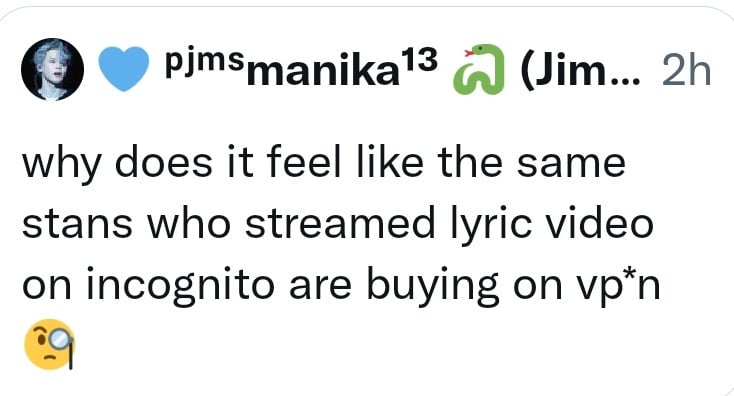Click the word "buying" in tweet body
The width and height of the screenshot is (734, 396).
(x=433, y=286)
